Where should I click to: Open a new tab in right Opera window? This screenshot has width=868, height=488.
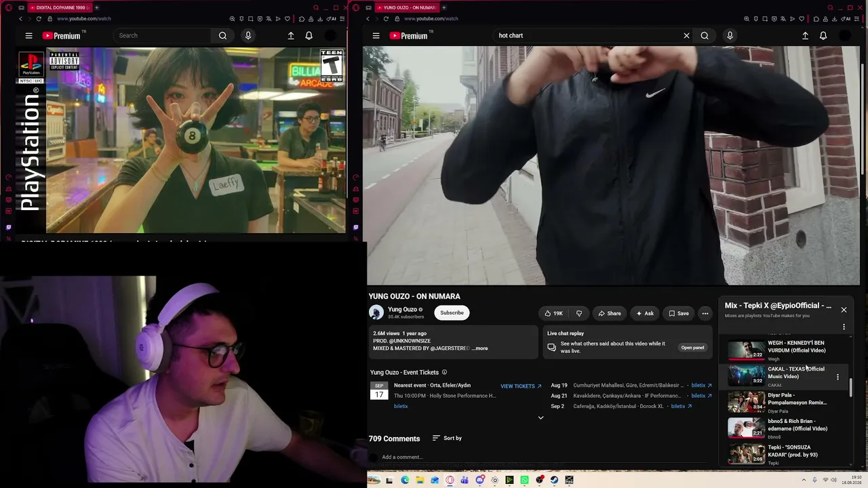click(443, 7)
